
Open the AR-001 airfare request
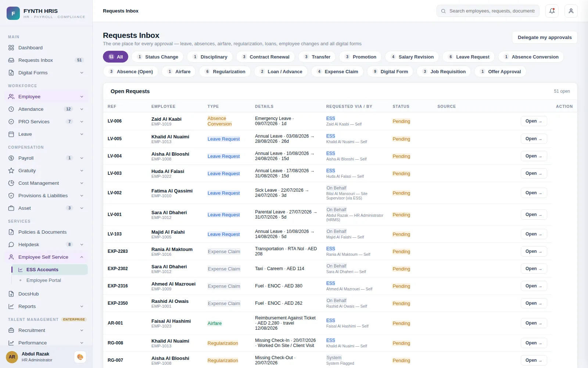534,323
